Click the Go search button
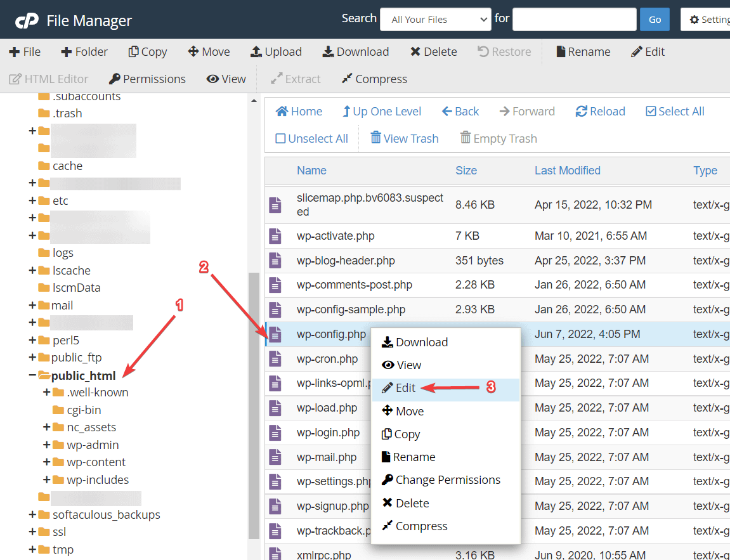This screenshot has width=730, height=560. tap(655, 20)
